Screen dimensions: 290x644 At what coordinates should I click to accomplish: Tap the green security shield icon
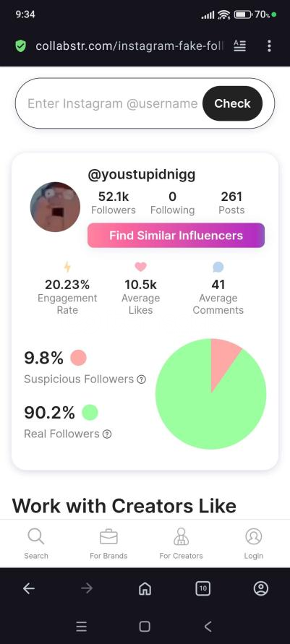pyautogui.click(x=20, y=46)
